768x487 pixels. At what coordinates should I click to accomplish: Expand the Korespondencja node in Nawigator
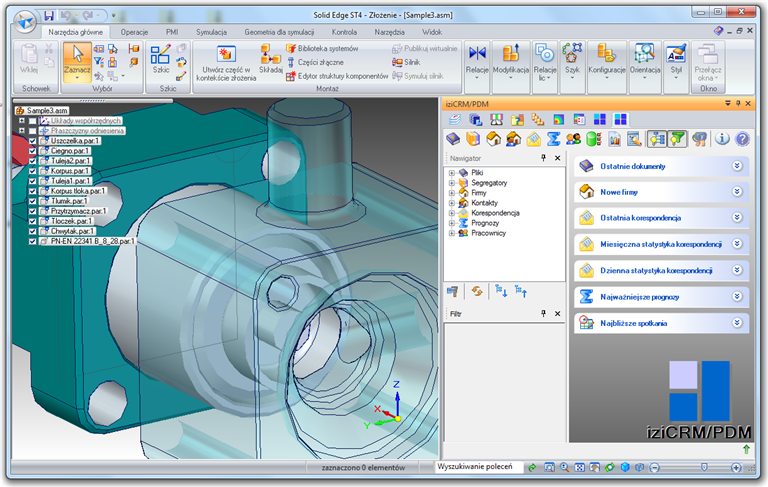click(452, 213)
